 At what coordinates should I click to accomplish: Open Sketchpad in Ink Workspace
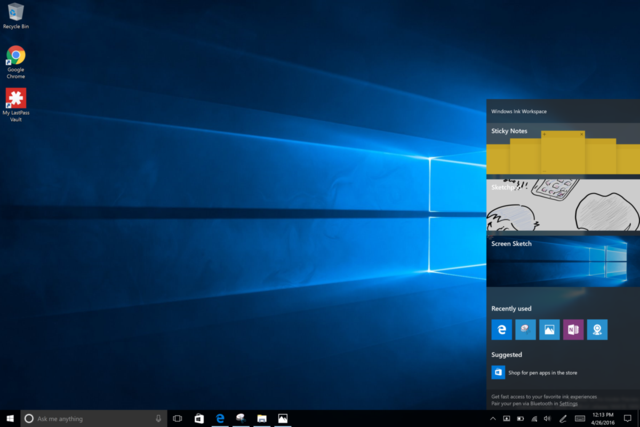562,204
